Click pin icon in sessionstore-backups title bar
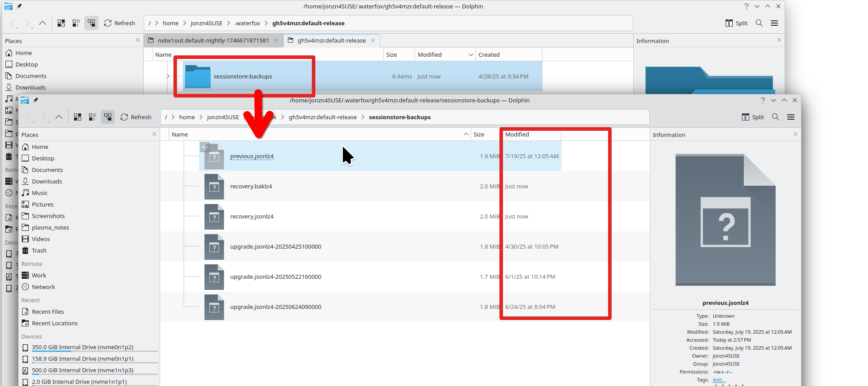This screenshot has height=386, width=868. point(35,100)
